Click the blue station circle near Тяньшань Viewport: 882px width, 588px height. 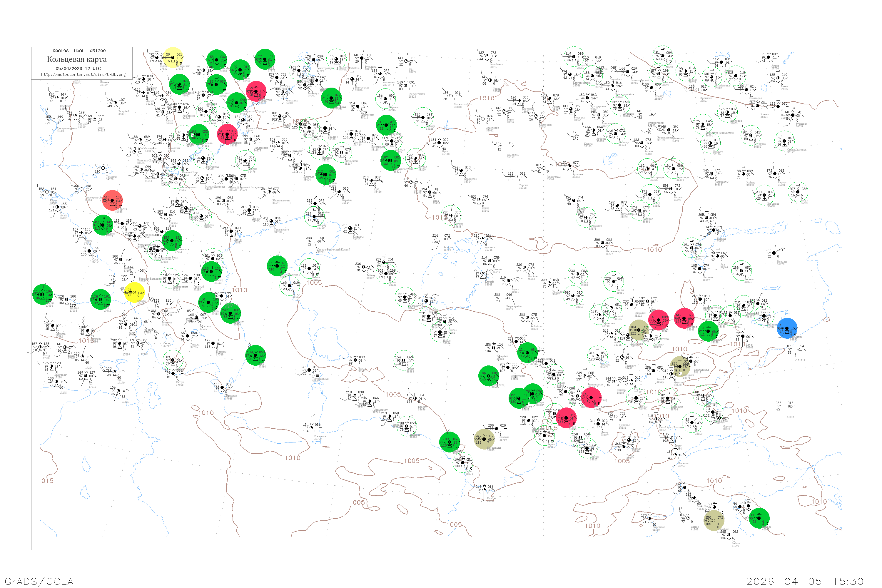click(787, 328)
